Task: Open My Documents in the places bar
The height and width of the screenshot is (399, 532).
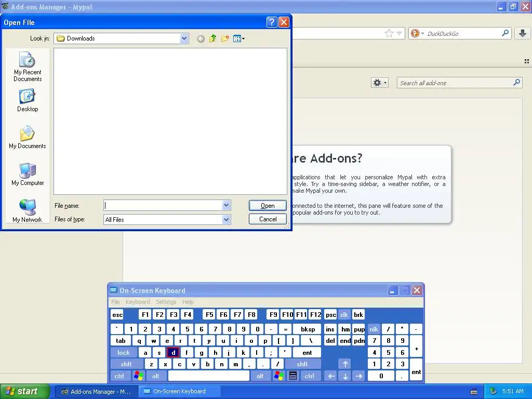Action: pyautogui.click(x=28, y=137)
